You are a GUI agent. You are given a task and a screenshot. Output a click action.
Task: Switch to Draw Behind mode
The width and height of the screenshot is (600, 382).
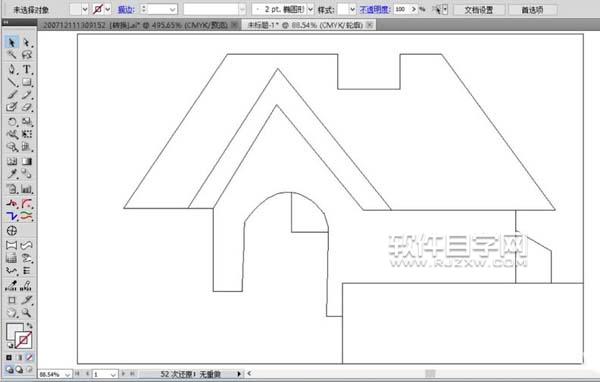tap(19, 369)
